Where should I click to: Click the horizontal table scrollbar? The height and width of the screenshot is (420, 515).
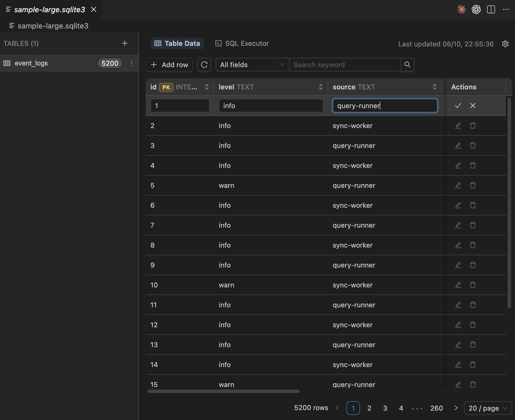pyautogui.click(x=224, y=391)
